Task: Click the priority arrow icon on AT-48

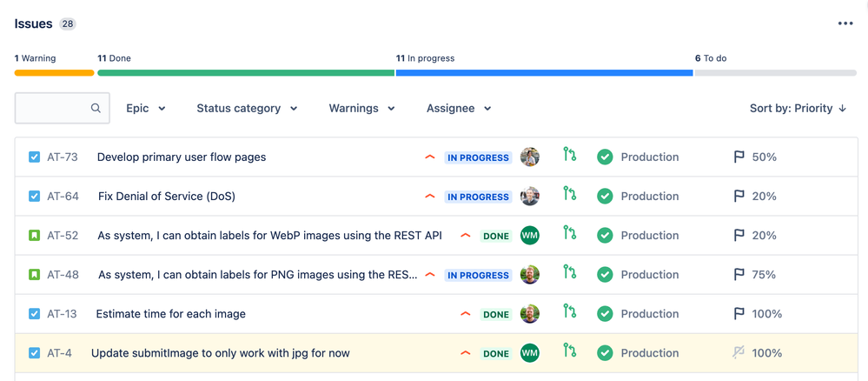Action: pyautogui.click(x=430, y=275)
